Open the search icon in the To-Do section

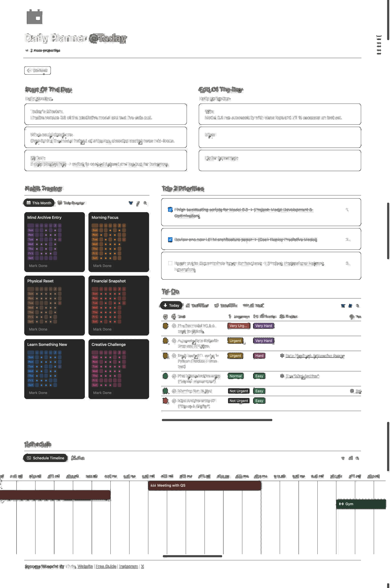(358, 306)
